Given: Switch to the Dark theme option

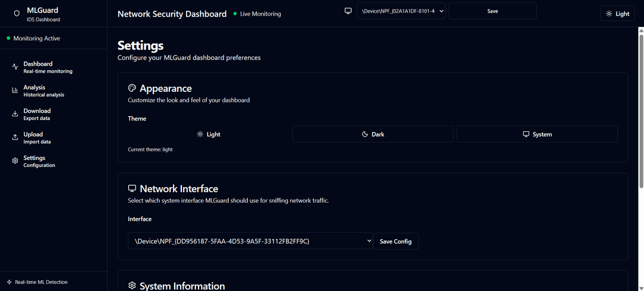Looking at the screenshot, I should coord(373,134).
